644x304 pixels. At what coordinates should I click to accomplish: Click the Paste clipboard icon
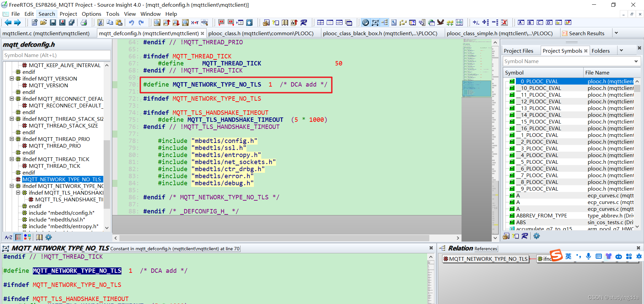(x=119, y=22)
